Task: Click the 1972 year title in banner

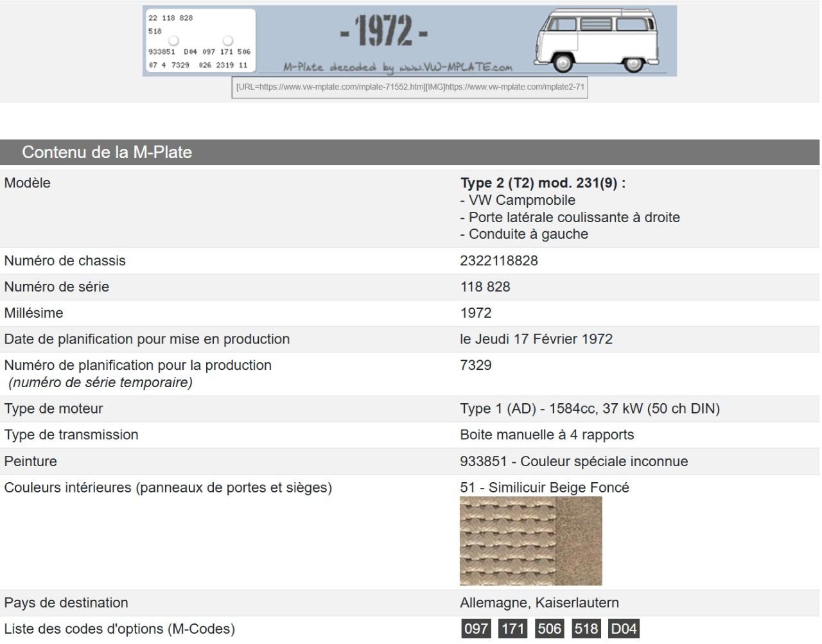Action: coord(384,31)
